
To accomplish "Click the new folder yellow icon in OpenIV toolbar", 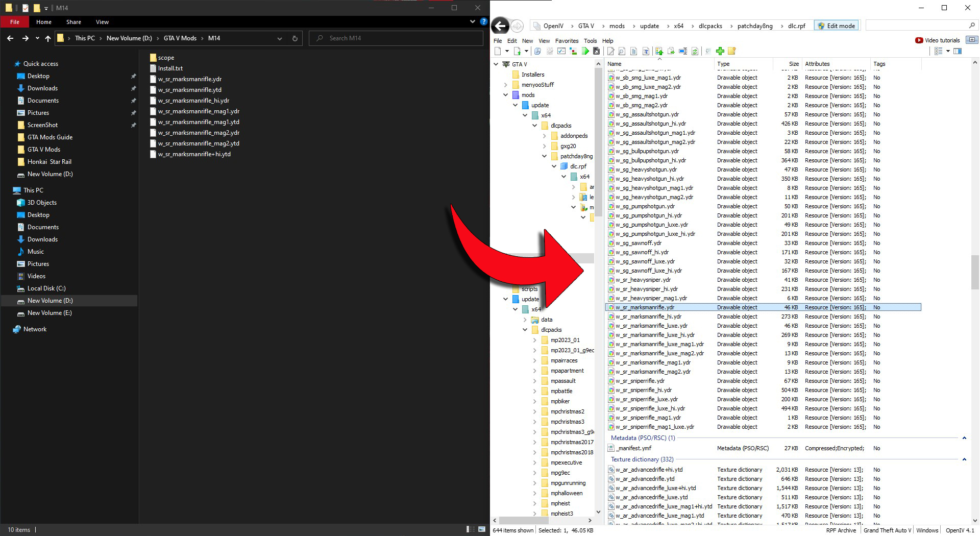I will pyautogui.click(x=731, y=51).
